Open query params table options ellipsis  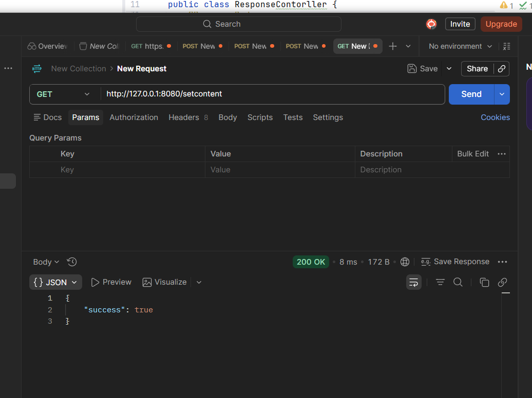pos(502,154)
